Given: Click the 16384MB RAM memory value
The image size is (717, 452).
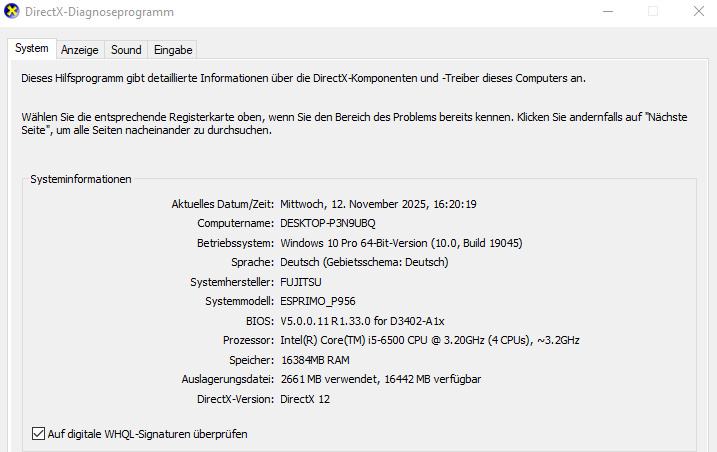Looking at the screenshot, I should (x=314, y=360).
